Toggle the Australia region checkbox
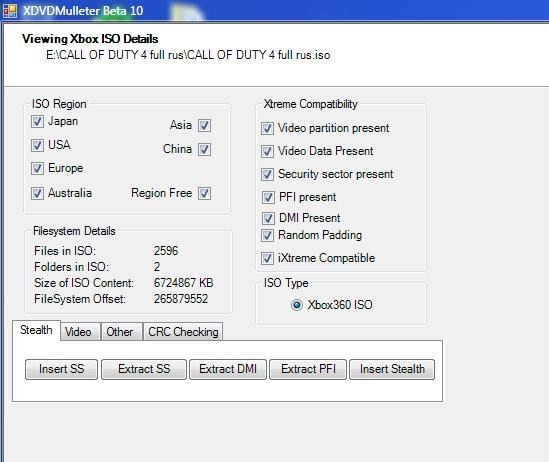This screenshot has width=549, height=462. (x=37, y=193)
